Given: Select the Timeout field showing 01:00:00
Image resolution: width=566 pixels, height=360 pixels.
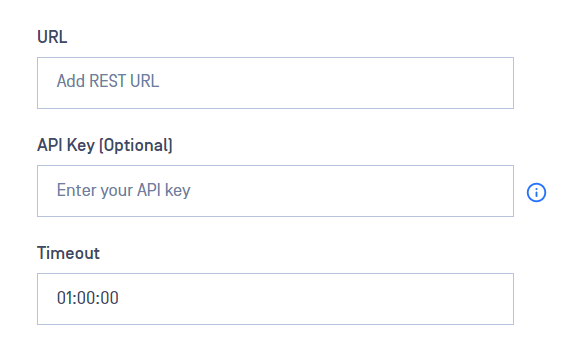Looking at the screenshot, I should pyautogui.click(x=275, y=299).
